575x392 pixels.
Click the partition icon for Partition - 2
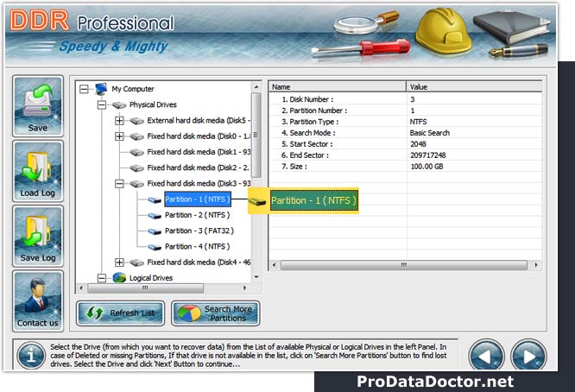coord(155,216)
